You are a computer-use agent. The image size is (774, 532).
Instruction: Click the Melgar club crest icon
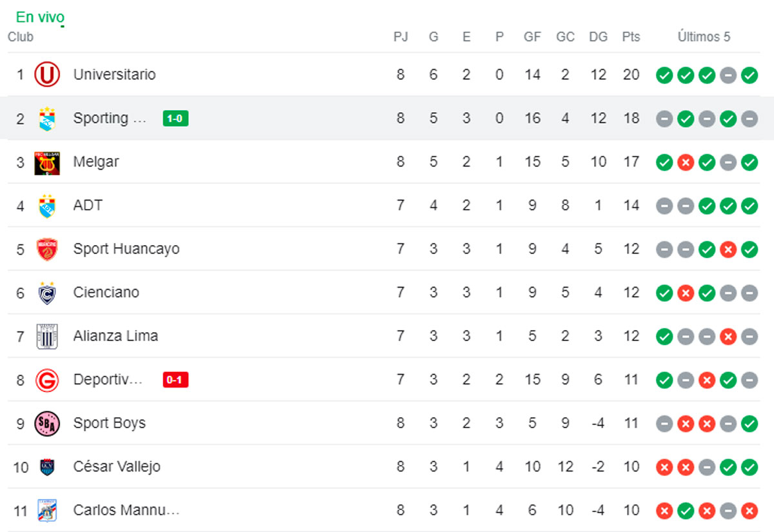47,162
